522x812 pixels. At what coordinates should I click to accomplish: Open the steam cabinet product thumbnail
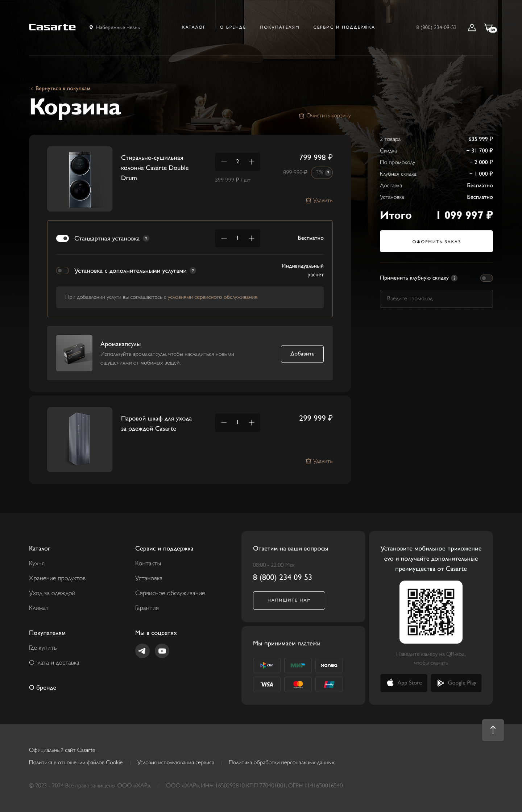[x=80, y=440]
